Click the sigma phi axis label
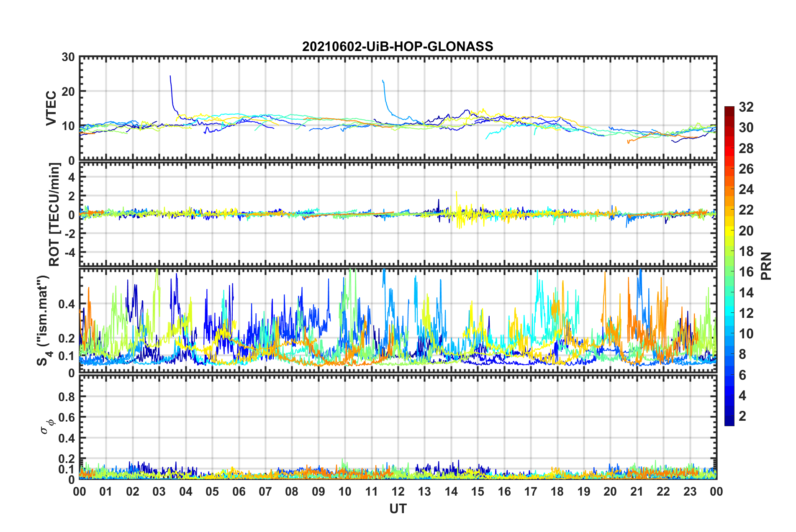The width and height of the screenshot is (796, 532). tap(47, 426)
